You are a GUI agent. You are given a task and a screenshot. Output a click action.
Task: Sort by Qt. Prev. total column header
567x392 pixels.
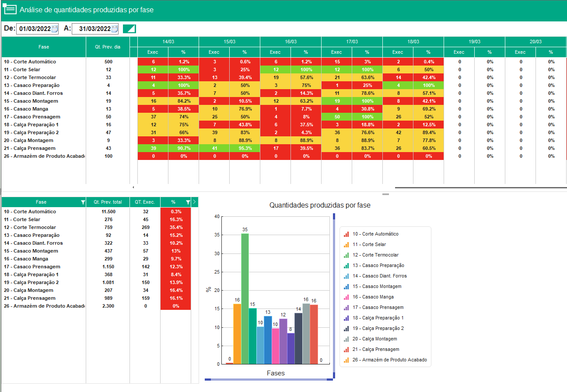[108, 202]
